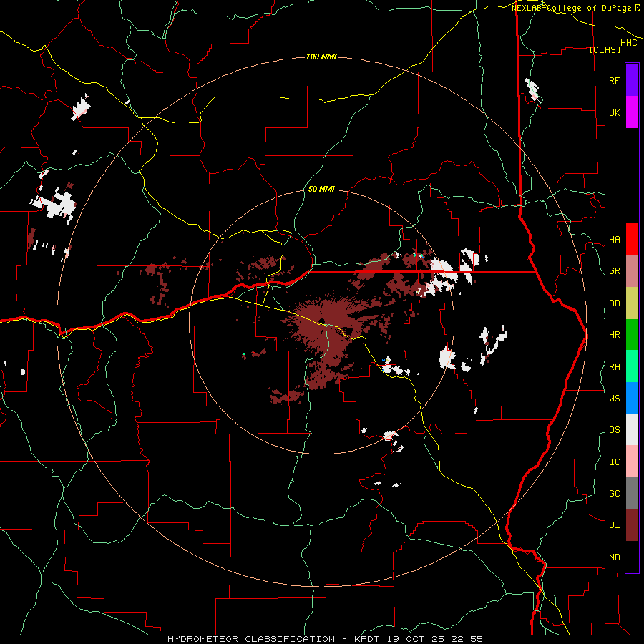Click the RF purple legend swatch

tap(632, 80)
